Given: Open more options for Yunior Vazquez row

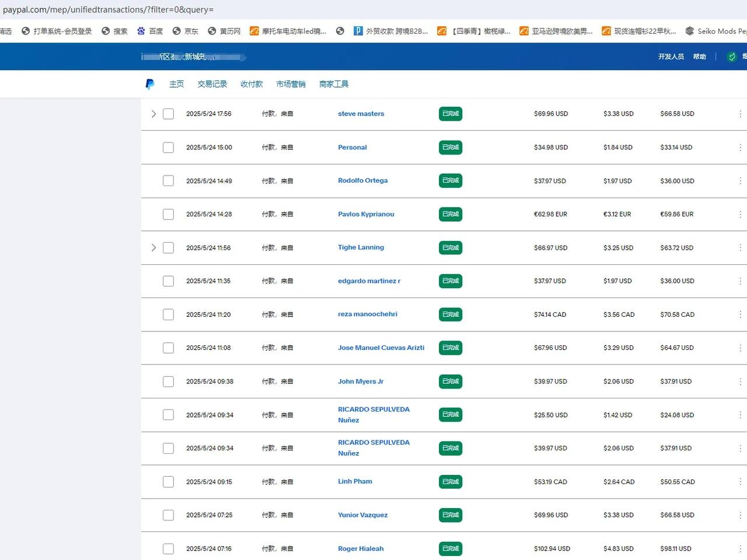Looking at the screenshot, I should click(740, 515).
